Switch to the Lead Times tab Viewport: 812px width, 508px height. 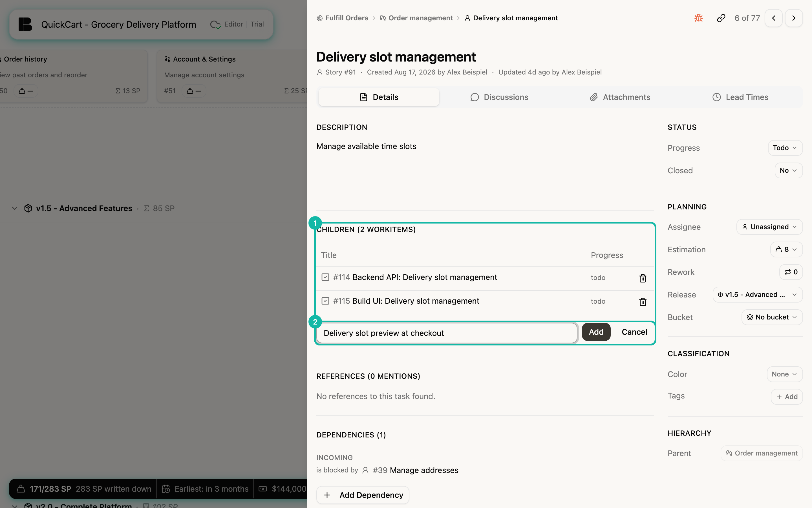(x=740, y=97)
